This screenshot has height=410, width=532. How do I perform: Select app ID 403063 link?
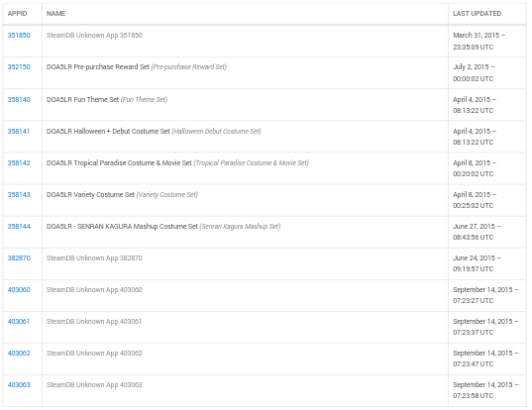coord(19,385)
